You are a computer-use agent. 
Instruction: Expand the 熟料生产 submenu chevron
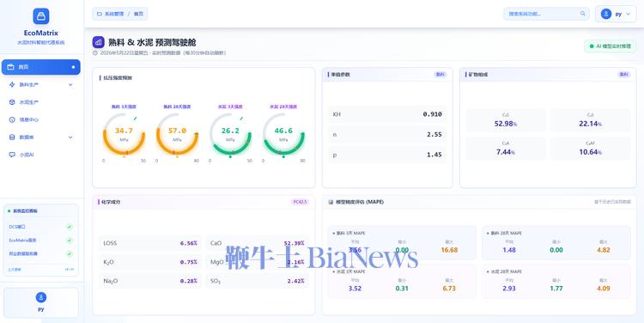pyautogui.click(x=70, y=85)
